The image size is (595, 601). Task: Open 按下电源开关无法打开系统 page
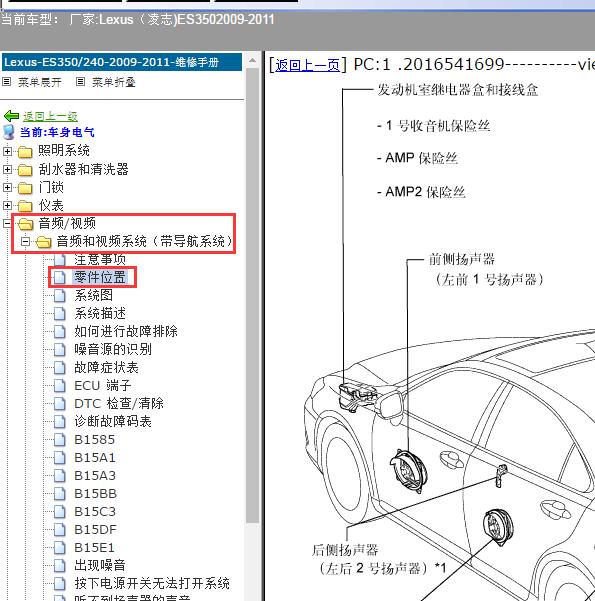[x=152, y=583]
